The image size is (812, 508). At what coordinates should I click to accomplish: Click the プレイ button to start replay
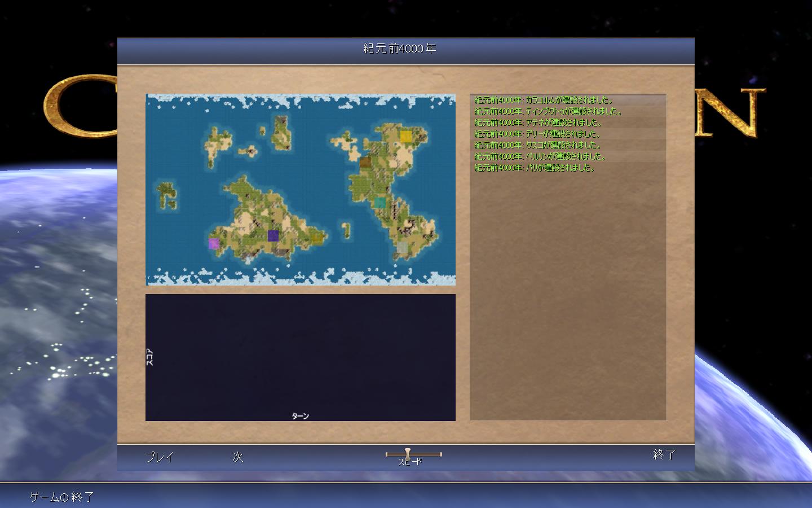point(160,457)
